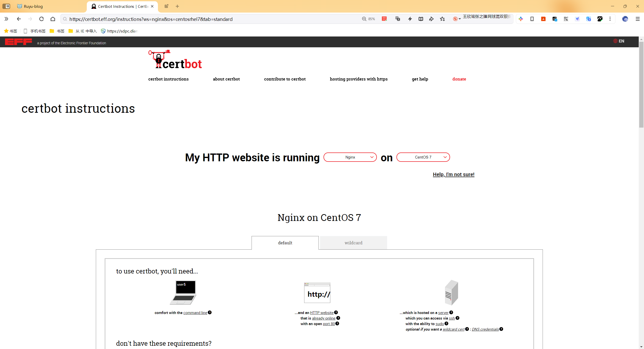Open the Sogou search engine dropdown arrow

(460, 19)
